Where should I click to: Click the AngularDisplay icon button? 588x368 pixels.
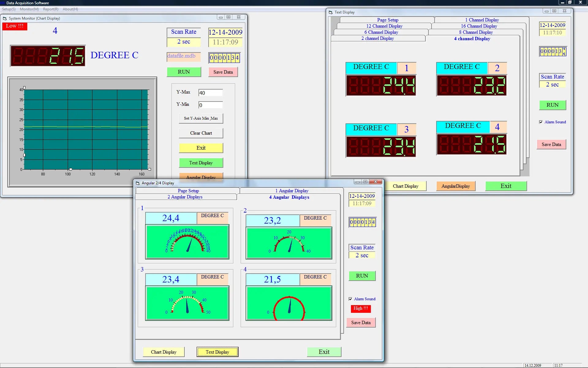(x=455, y=186)
